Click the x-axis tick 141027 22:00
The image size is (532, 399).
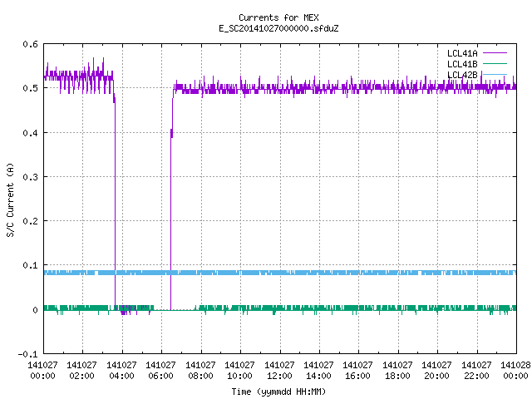tap(476, 370)
